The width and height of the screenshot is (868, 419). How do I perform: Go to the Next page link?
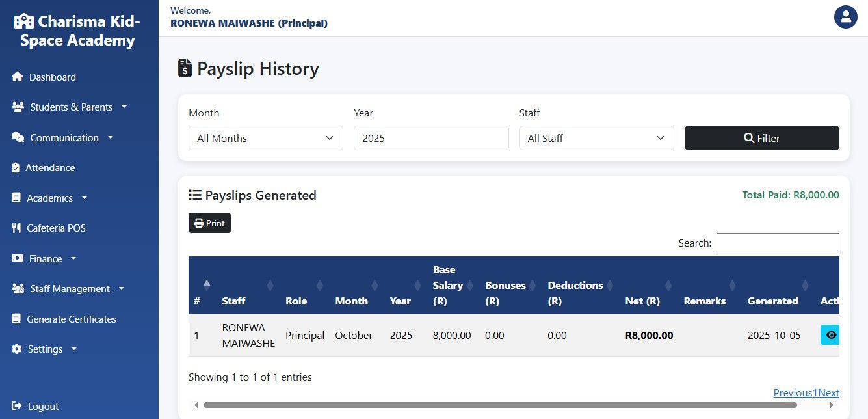tap(829, 393)
